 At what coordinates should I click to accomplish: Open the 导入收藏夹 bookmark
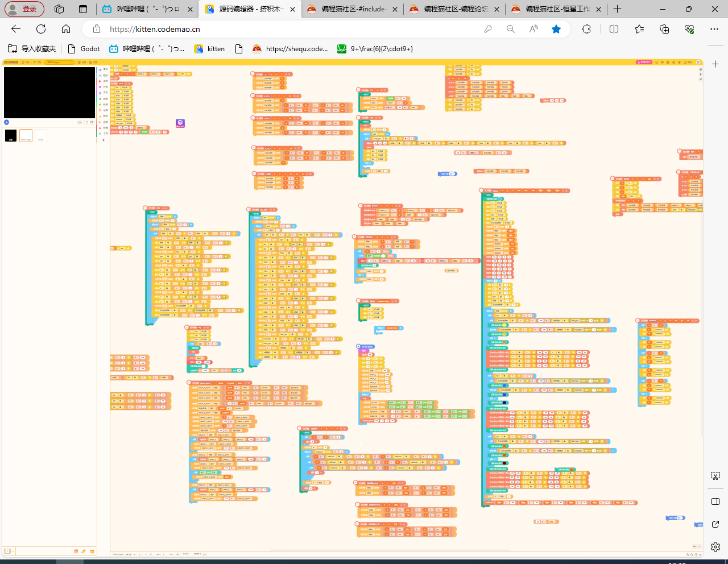pyautogui.click(x=32, y=49)
